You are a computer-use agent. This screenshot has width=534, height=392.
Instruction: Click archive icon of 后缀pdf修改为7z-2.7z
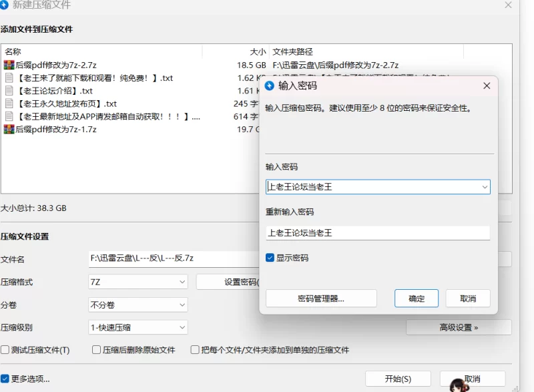(x=9, y=65)
